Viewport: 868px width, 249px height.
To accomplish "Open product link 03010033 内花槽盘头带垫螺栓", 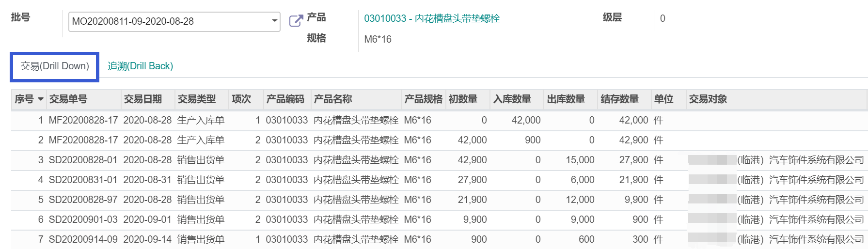I will coord(431,18).
